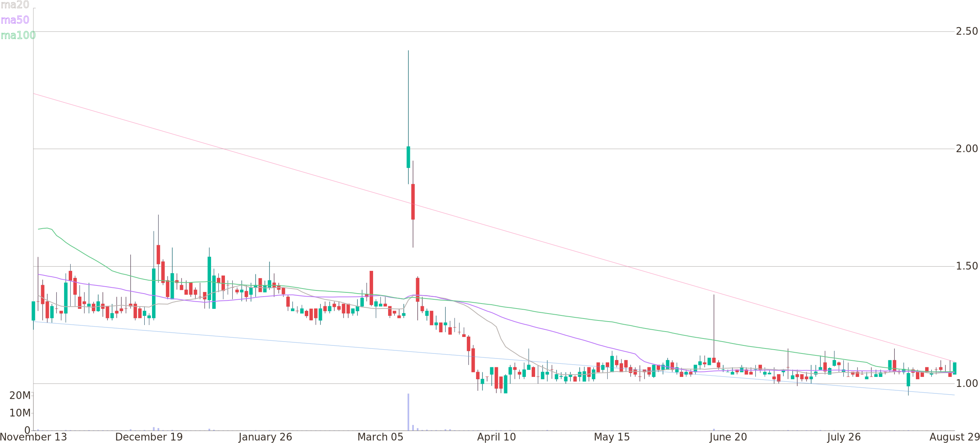Select the ma20 legend label
The image size is (980, 443).
tap(15, 5)
